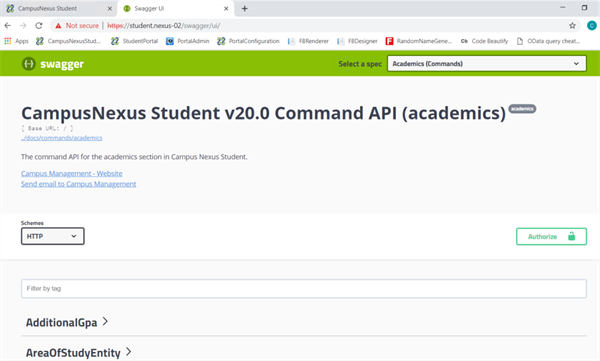Open the FBRenderer bookmark

pyautogui.click(x=308, y=41)
